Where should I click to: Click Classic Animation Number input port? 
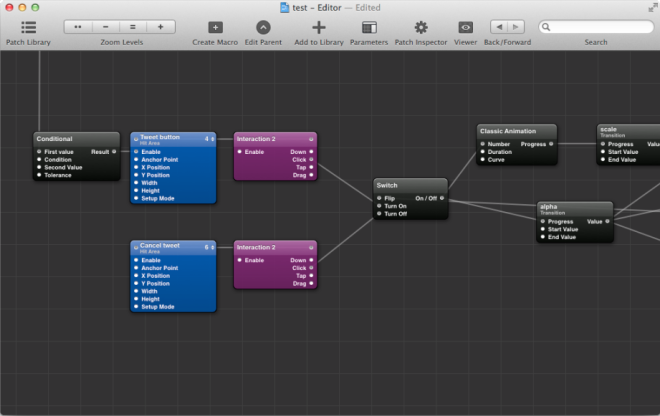pyautogui.click(x=482, y=144)
